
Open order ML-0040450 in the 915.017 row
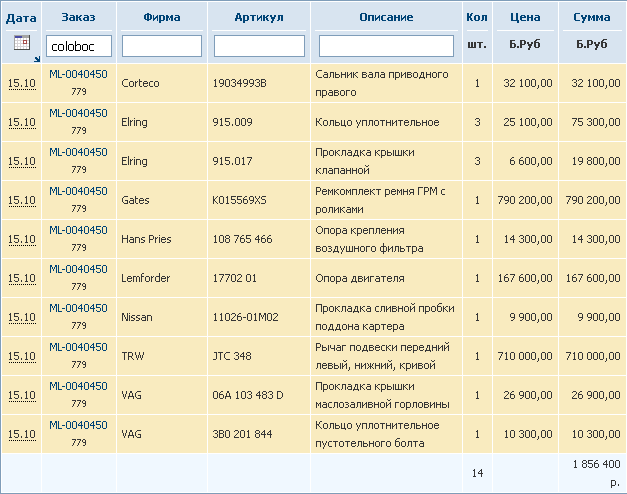click(x=78, y=152)
